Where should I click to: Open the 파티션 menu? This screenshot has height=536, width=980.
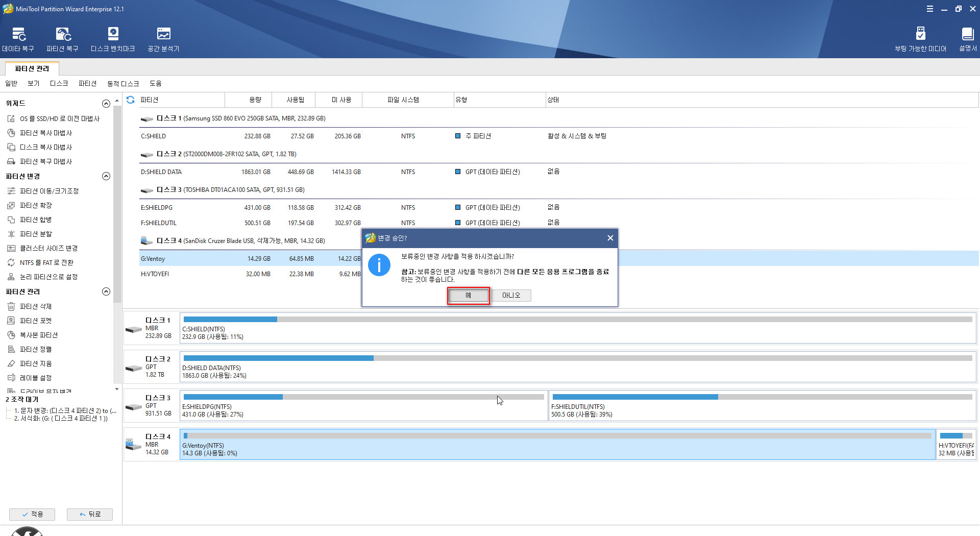88,83
